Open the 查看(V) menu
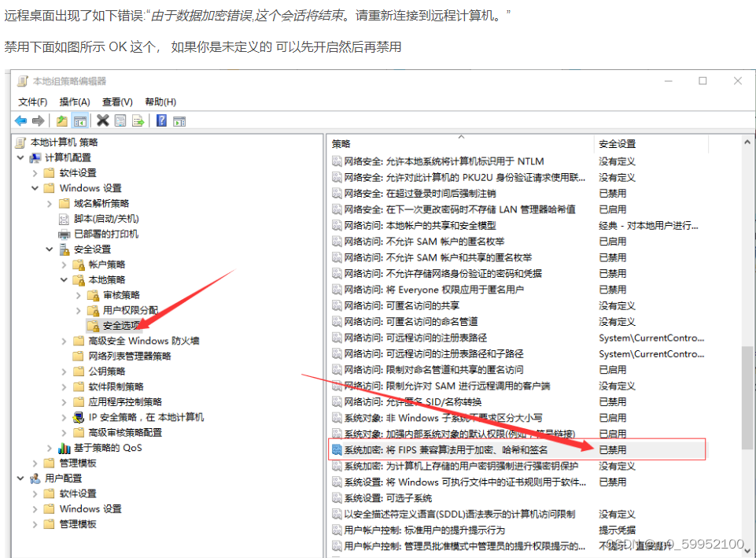 (117, 102)
